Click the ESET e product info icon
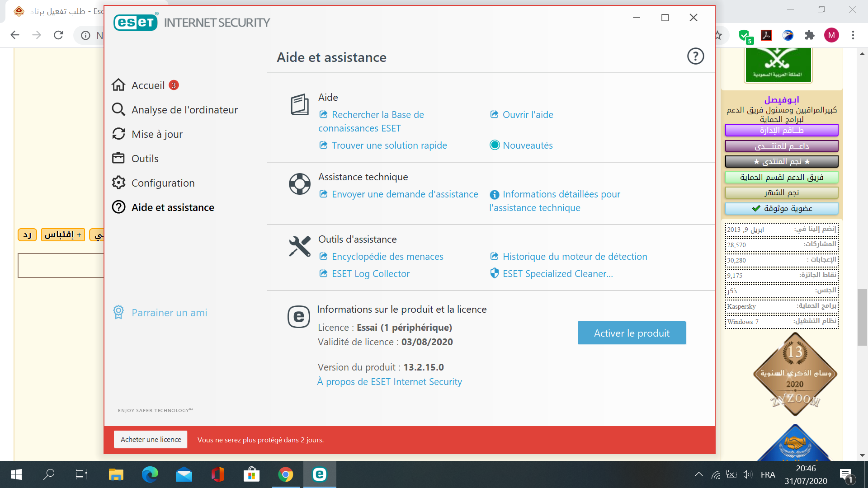Image resolution: width=868 pixels, height=488 pixels. pos(299,317)
